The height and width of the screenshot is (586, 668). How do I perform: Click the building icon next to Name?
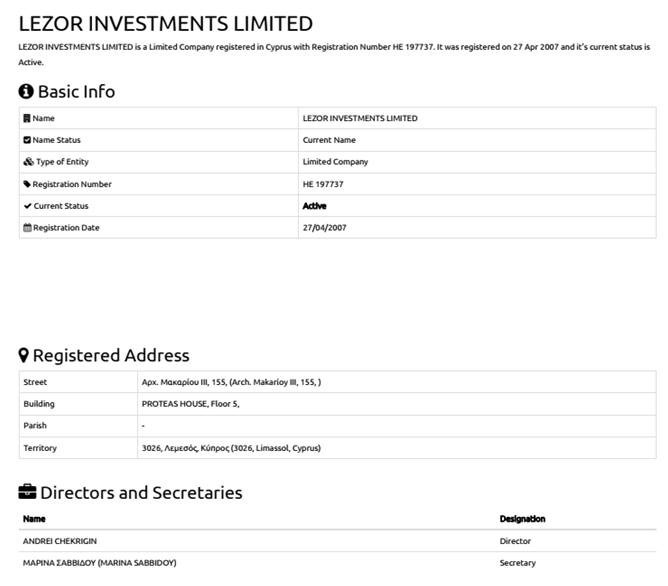27,118
